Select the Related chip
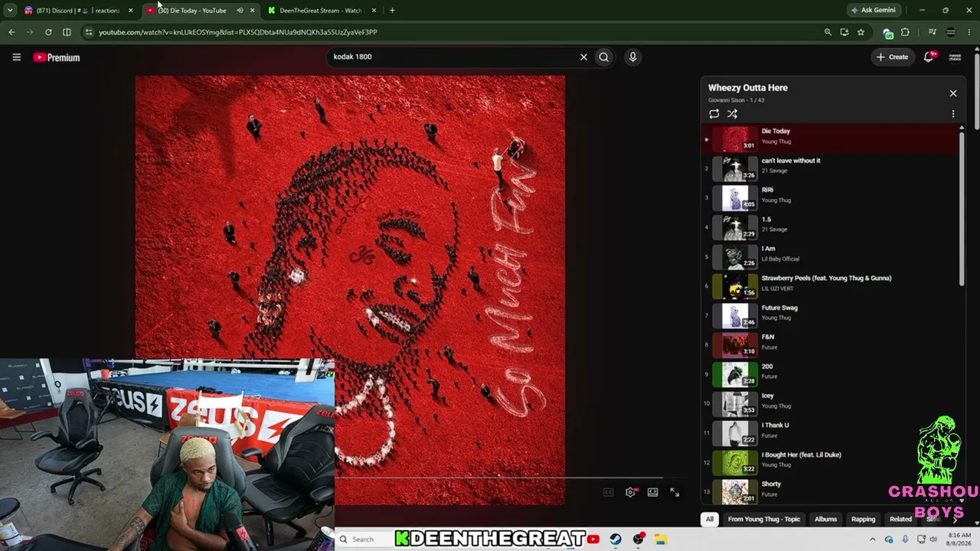The height and width of the screenshot is (551, 980). coord(900,519)
